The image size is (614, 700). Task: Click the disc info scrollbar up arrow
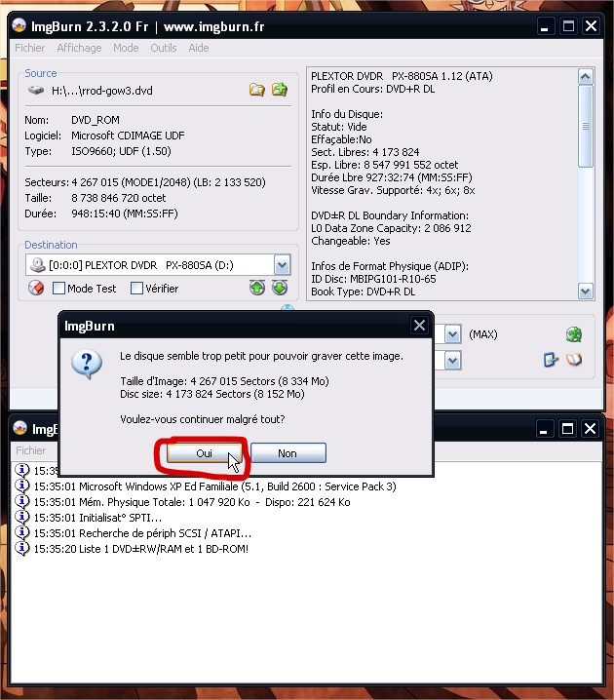585,77
